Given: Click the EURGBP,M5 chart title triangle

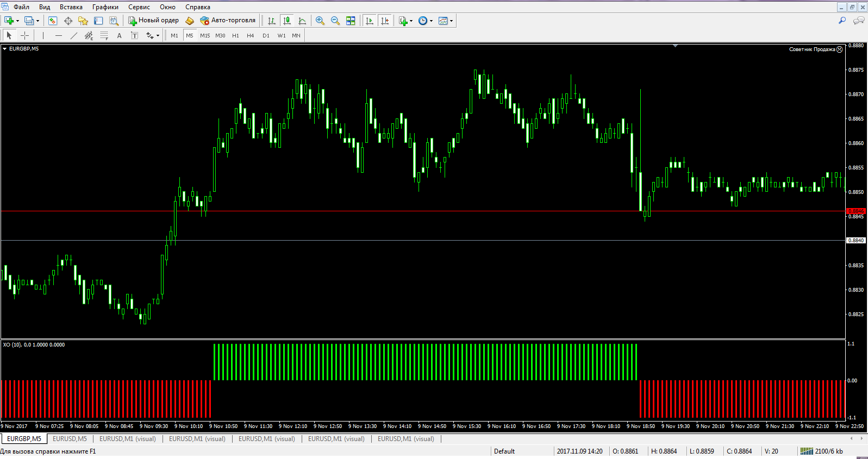Looking at the screenshot, I should click(x=4, y=49).
